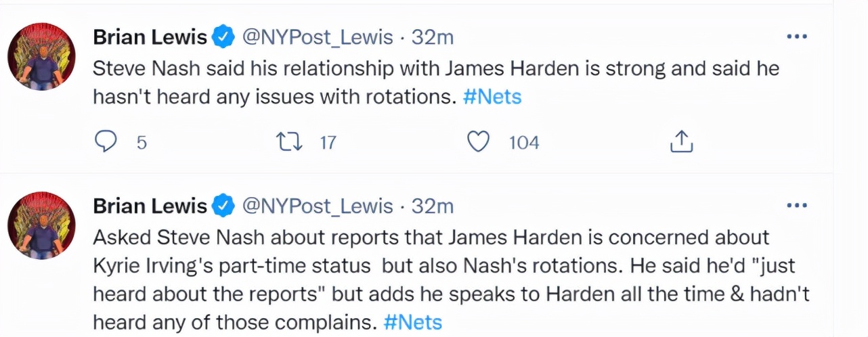Open Brian Lewis's name on the first tweet
This screenshot has width=868, height=337.
(150, 38)
